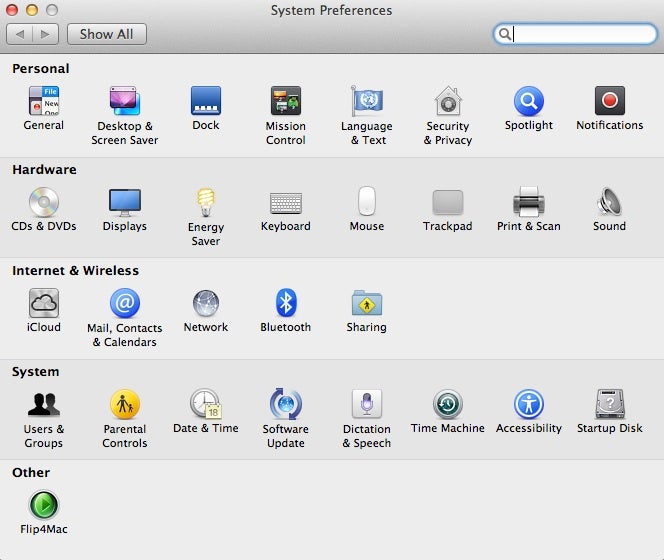Open the iCloud preference pane
Viewport: 664px width, 560px height.
click(44, 303)
